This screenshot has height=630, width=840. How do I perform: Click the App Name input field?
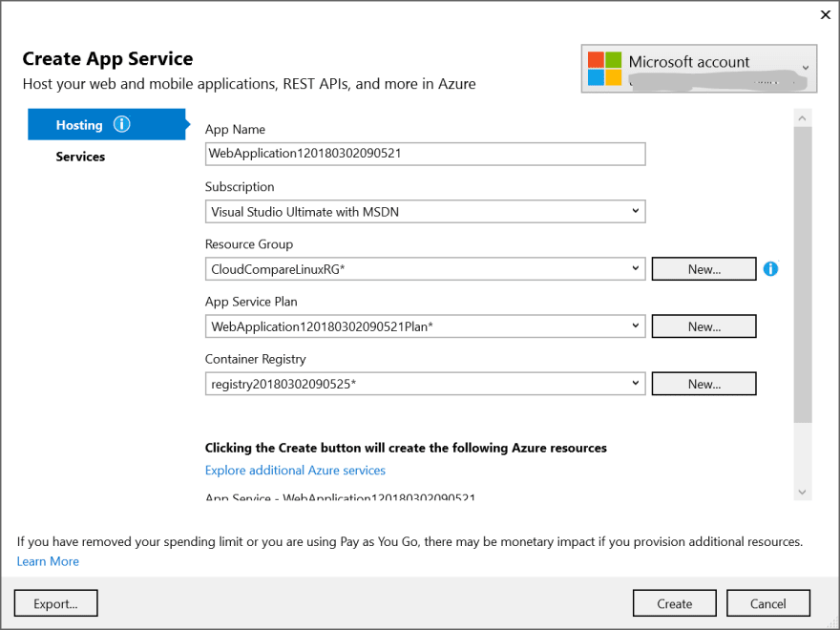(x=426, y=154)
